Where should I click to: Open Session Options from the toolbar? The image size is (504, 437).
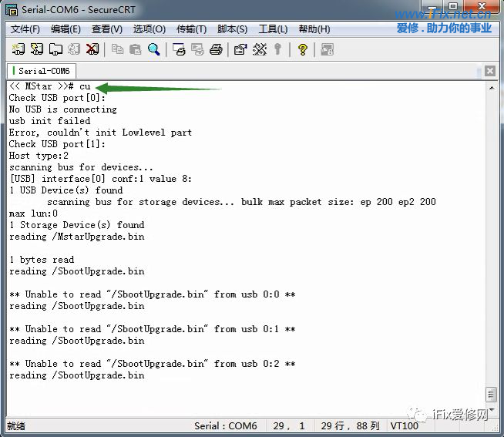pos(240,49)
